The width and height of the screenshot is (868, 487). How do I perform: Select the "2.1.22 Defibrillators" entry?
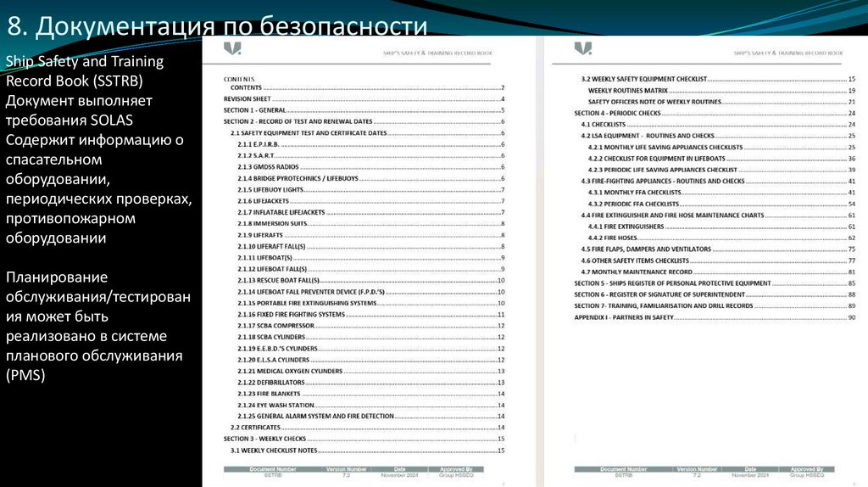point(371,383)
